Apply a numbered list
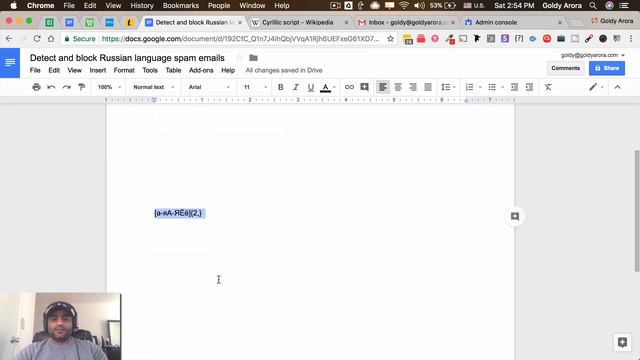Viewport: 640px width, 360px height. tap(469, 87)
